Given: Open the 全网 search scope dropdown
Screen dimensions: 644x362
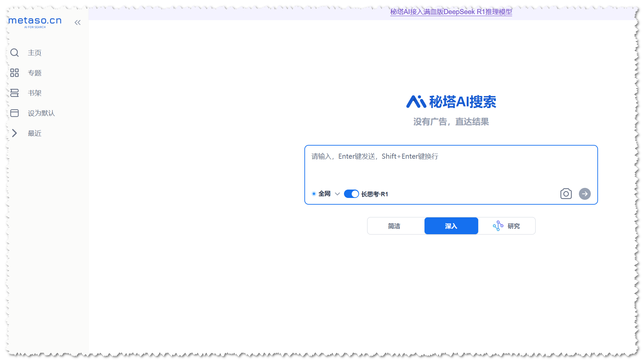Looking at the screenshot, I should click(326, 194).
